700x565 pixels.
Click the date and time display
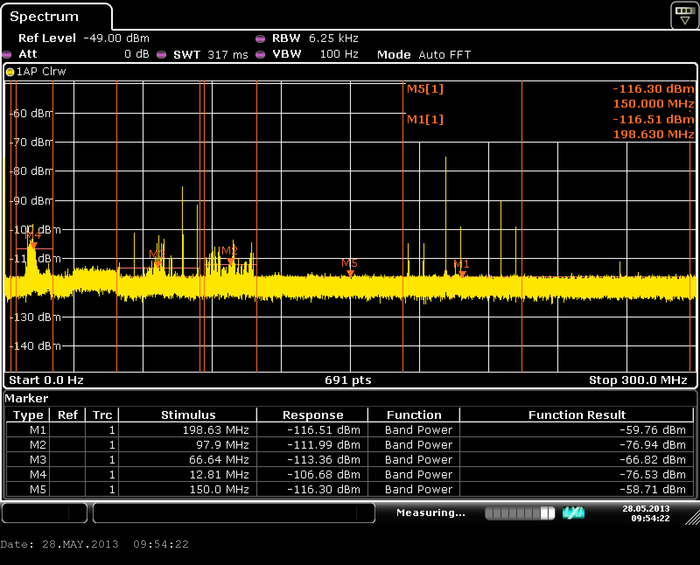644,513
